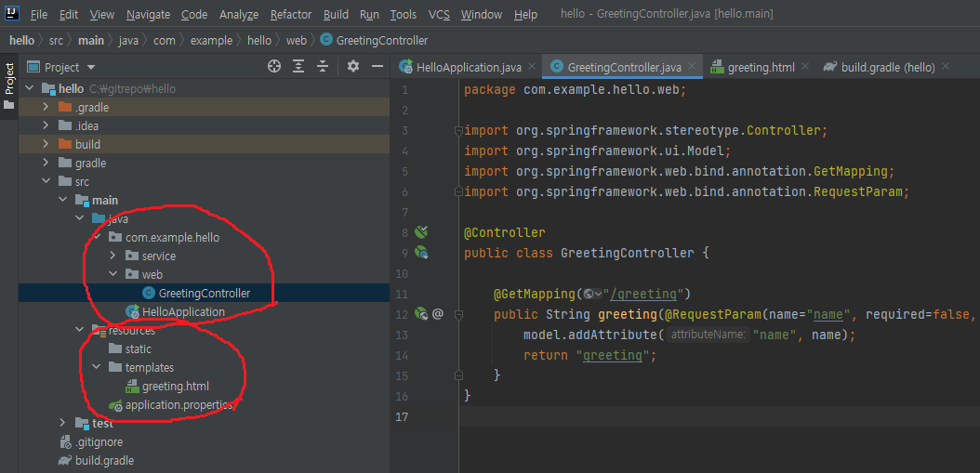Click the request mapping gutter icon on line 12

click(421, 314)
